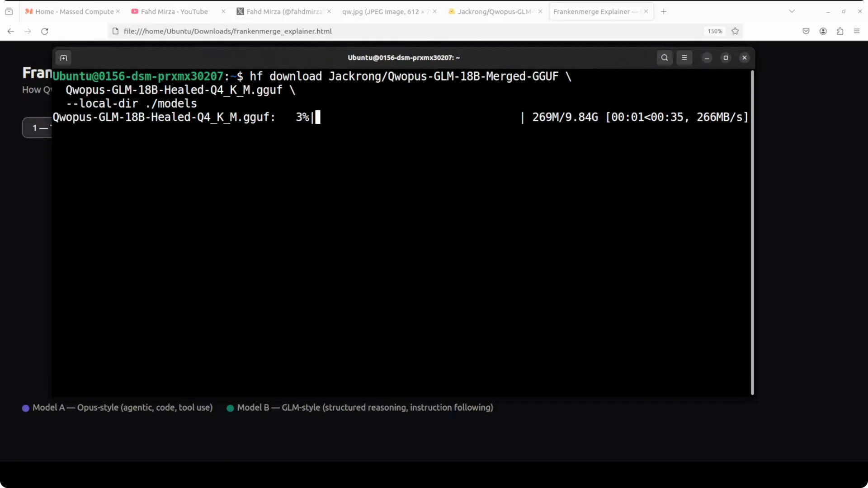Screen dimensions: 868x488
Task: Close the Fahd Mirza YouTube tab
Action: click(x=223, y=12)
